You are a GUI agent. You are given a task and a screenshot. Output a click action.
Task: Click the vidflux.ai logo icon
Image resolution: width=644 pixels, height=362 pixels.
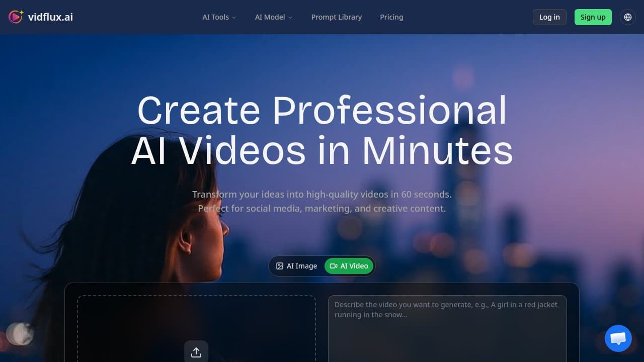coord(16,17)
